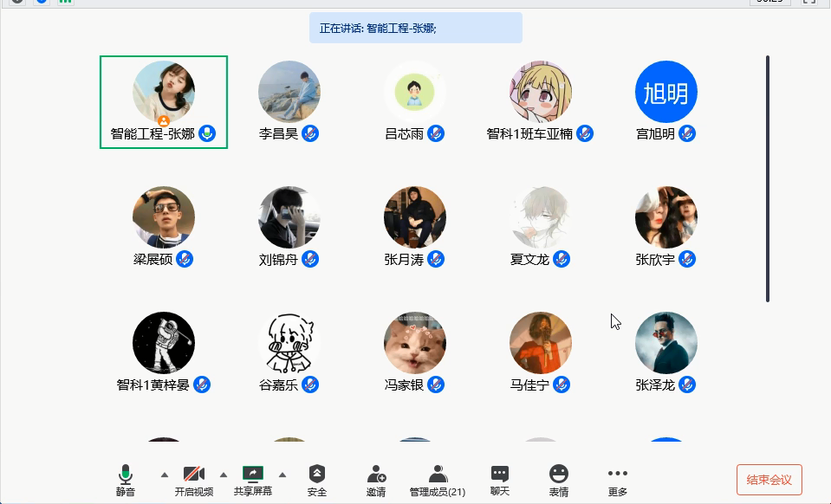Select 刘锦舟's avatar in car

click(289, 217)
